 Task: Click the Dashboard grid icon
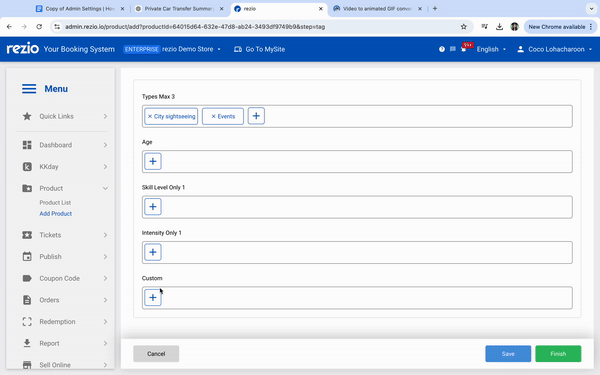coord(27,145)
